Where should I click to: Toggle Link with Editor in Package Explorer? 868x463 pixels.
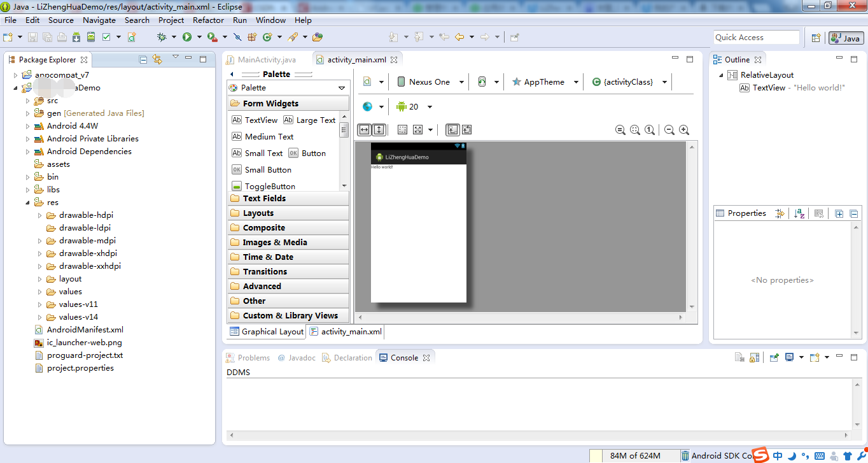tap(158, 59)
